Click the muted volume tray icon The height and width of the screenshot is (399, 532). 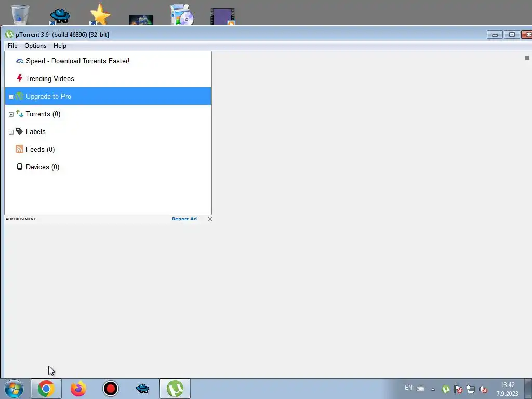click(x=483, y=389)
